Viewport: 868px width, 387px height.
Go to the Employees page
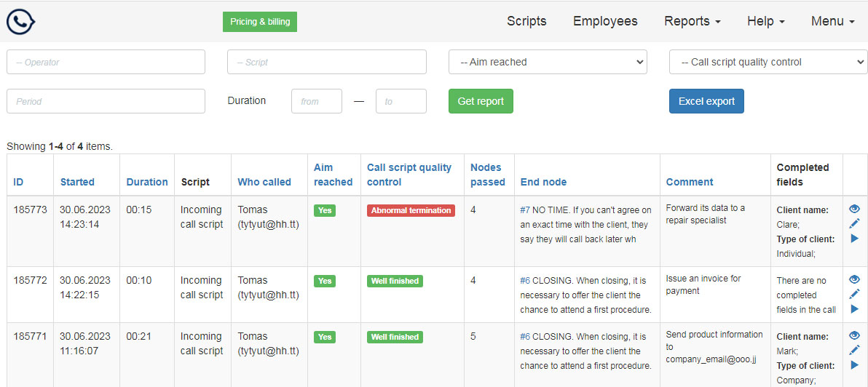pyautogui.click(x=605, y=21)
